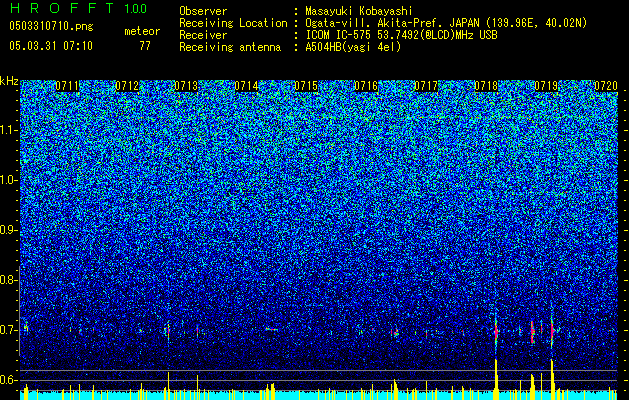Click the 0.7 frequency axis label

click(7, 330)
